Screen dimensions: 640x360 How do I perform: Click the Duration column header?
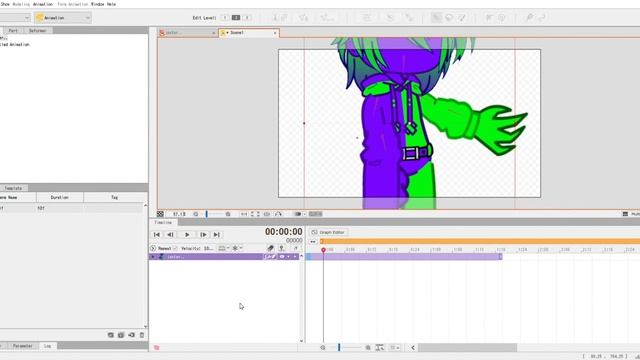pos(60,198)
